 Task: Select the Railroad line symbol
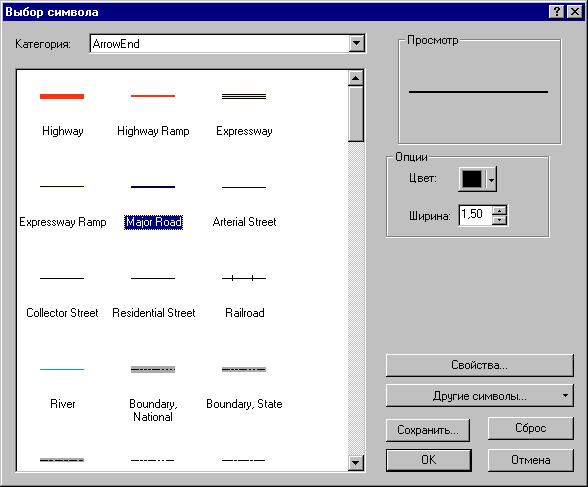point(244,295)
